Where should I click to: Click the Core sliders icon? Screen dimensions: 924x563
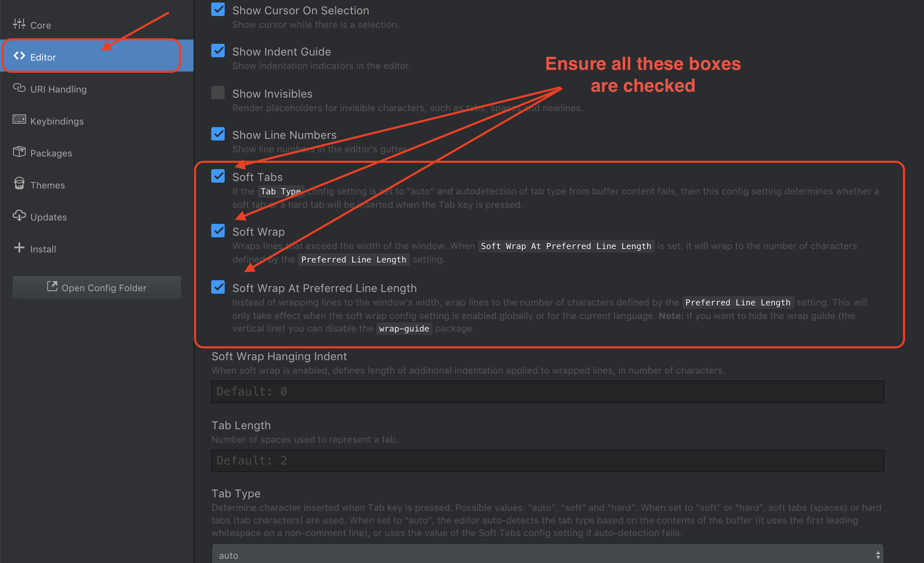(19, 24)
